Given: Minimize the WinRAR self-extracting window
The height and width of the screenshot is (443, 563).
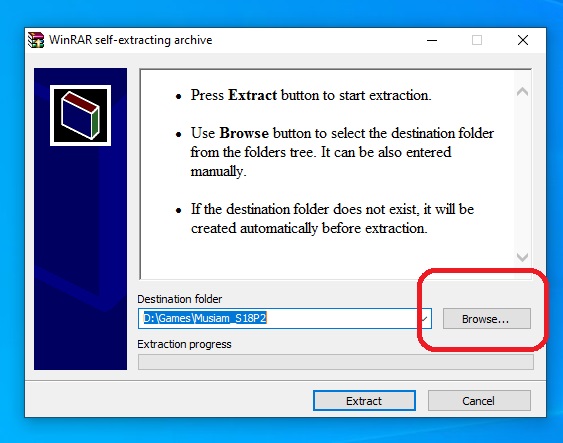Looking at the screenshot, I should 432,40.
